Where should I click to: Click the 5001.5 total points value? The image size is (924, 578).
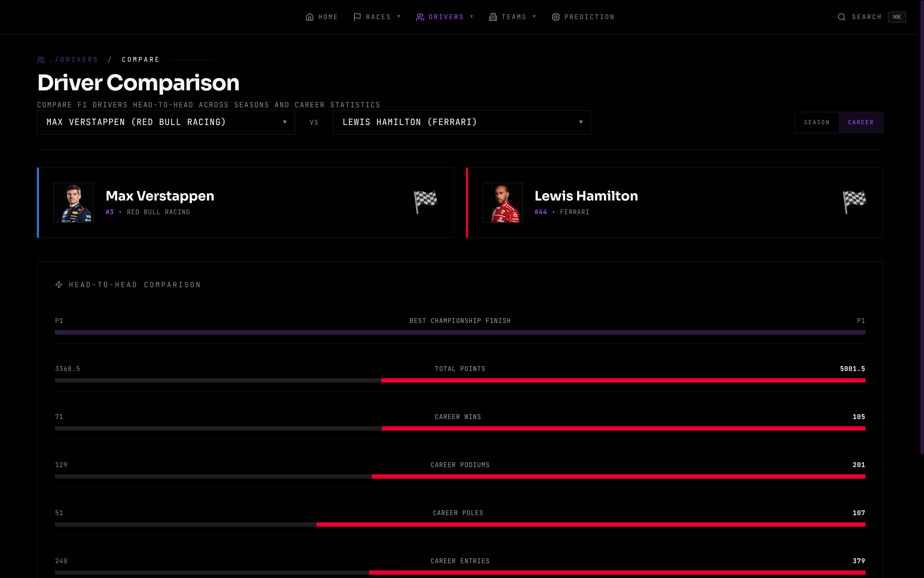852,369
